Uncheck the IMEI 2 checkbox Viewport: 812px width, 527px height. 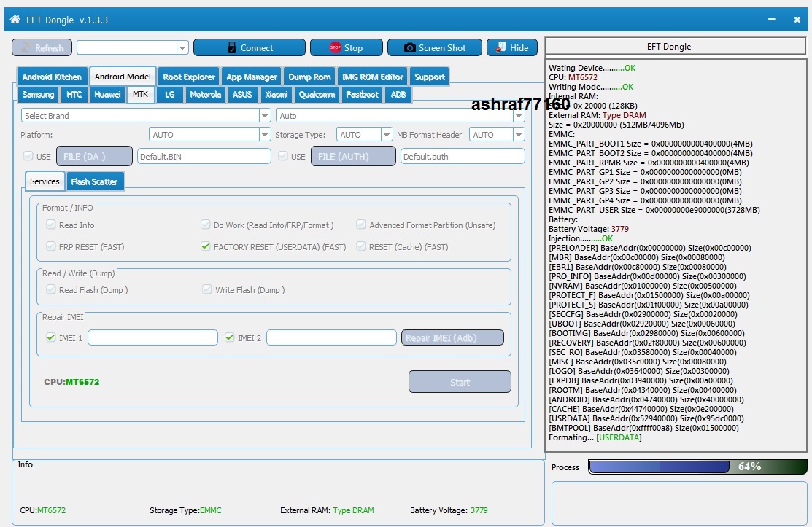pos(230,337)
